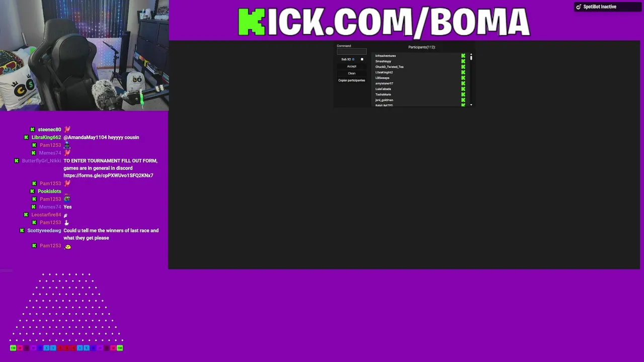Select participant ChuckD_Twisted_Tea
644x362 pixels.
[389, 67]
